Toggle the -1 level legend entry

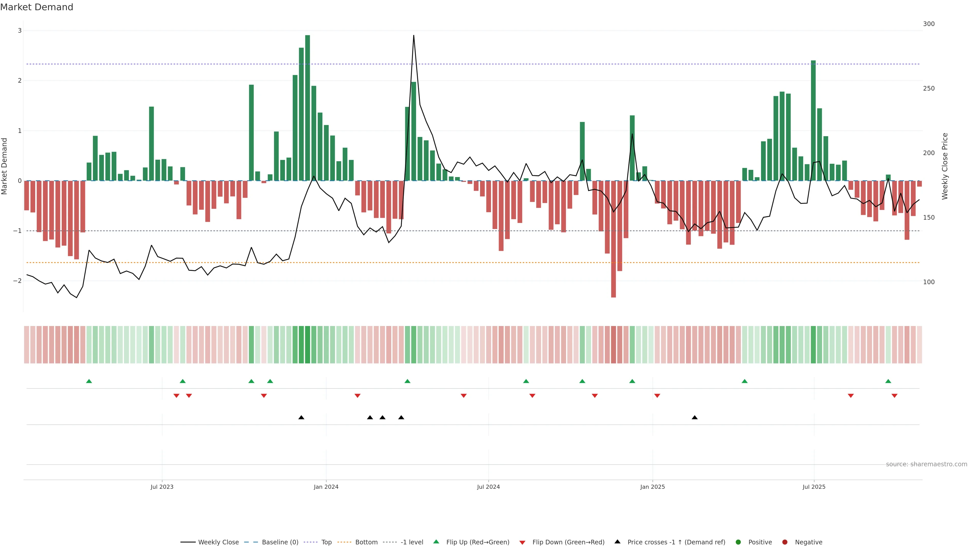(412, 542)
